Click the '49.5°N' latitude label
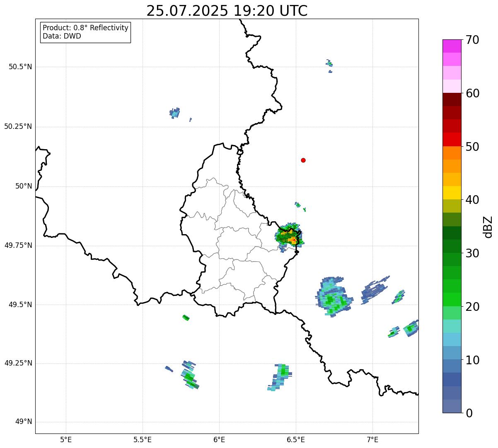This screenshot has width=498, height=448. coord(21,305)
